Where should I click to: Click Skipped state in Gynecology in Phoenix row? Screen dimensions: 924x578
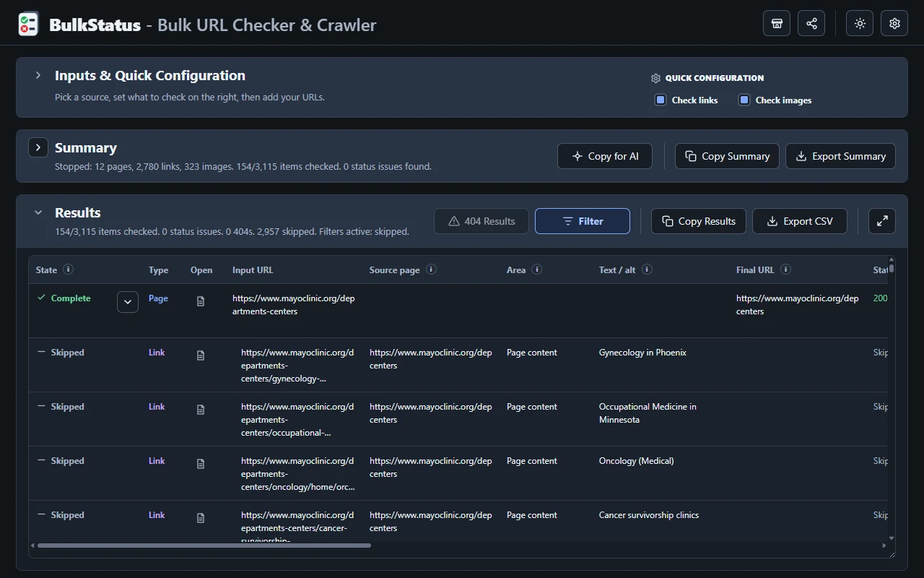(67, 353)
